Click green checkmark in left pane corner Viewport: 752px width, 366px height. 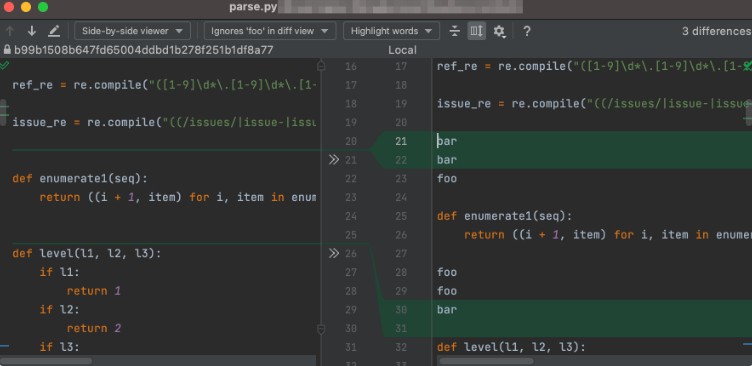(x=4, y=65)
